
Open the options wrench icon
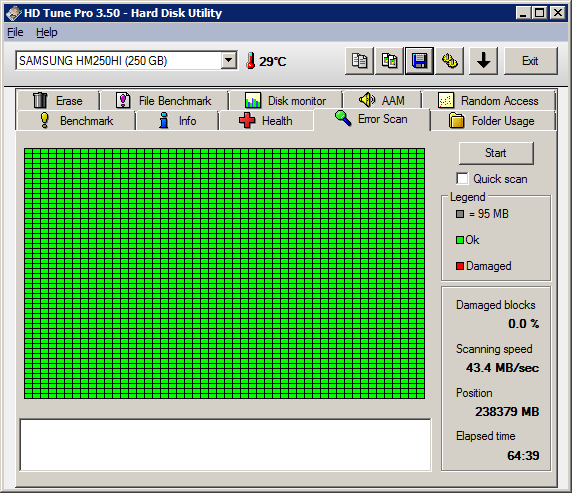(x=449, y=61)
